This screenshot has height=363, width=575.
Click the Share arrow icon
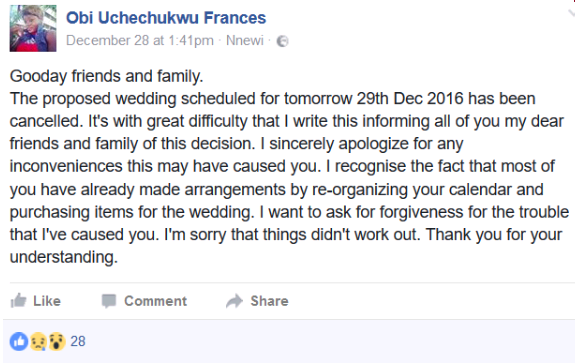234,301
